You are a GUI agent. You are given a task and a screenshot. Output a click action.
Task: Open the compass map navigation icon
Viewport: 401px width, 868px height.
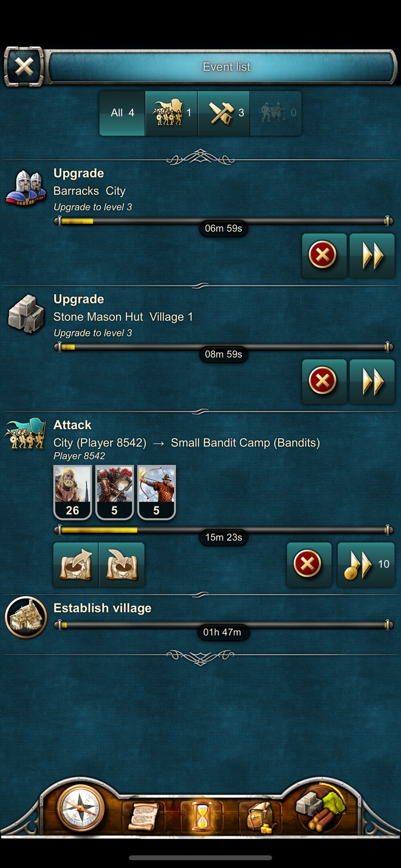(x=80, y=808)
